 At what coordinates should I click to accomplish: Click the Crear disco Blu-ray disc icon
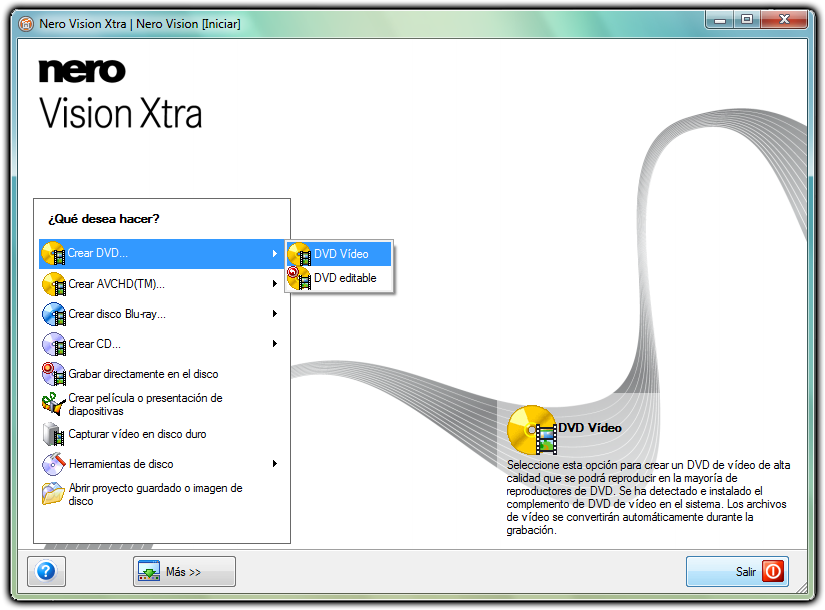click(x=53, y=314)
